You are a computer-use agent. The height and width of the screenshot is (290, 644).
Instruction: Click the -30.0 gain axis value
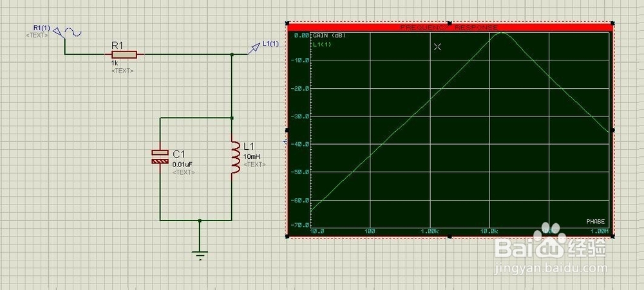[299, 116]
